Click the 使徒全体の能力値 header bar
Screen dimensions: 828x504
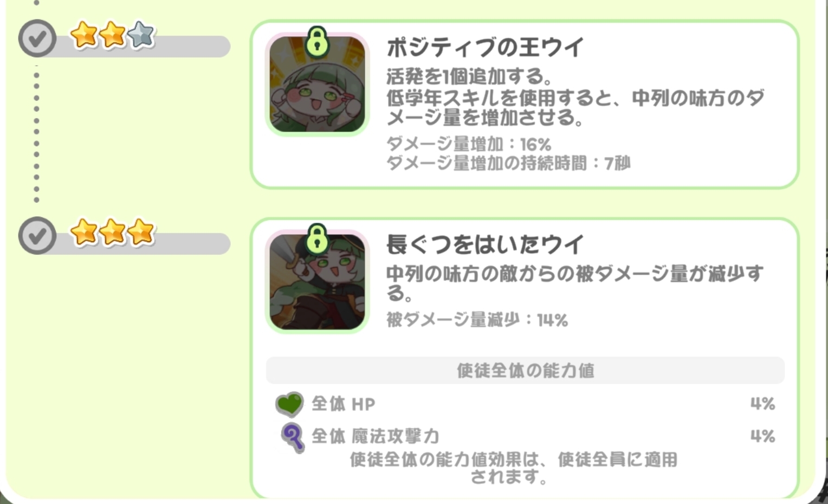(525, 371)
